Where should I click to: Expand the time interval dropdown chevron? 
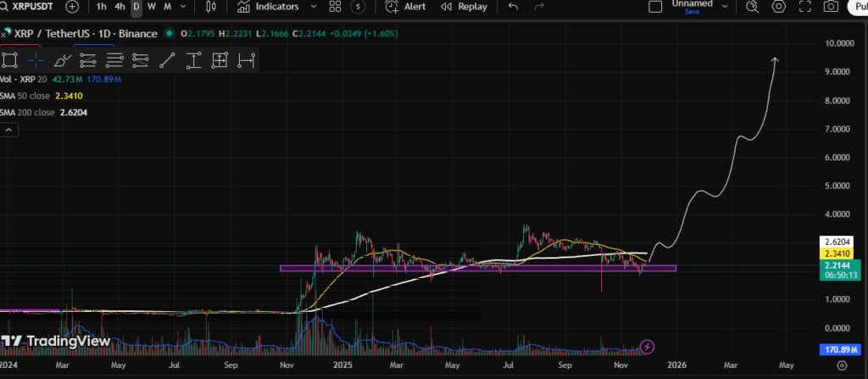click(x=183, y=7)
